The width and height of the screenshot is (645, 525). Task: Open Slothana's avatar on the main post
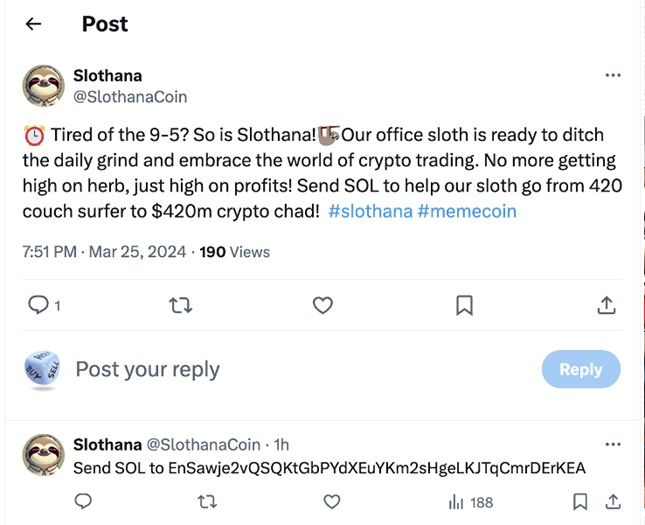(x=44, y=86)
